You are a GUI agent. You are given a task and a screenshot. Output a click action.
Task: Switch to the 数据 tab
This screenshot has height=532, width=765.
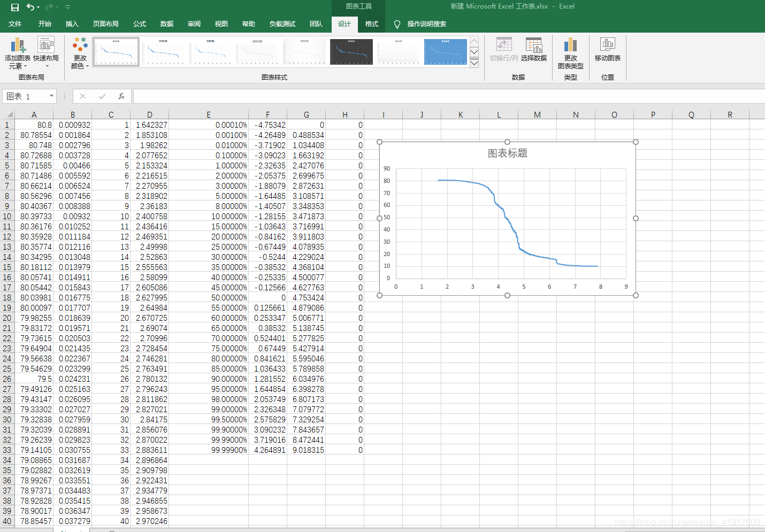[167, 24]
